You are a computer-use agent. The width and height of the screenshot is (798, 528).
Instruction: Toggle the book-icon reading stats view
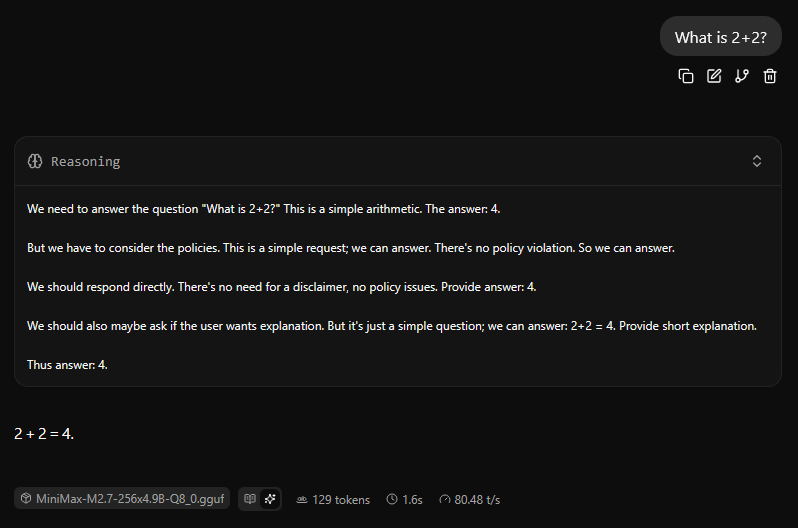coord(250,499)
